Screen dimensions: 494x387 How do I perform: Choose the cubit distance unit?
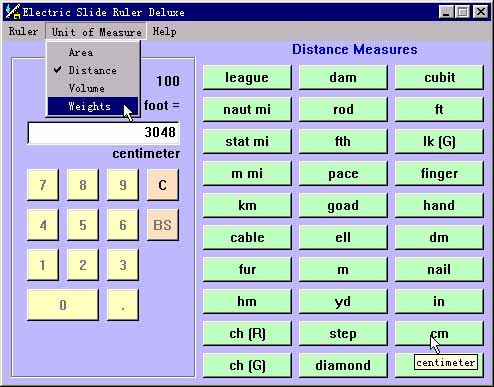click(x=439, y=77)
